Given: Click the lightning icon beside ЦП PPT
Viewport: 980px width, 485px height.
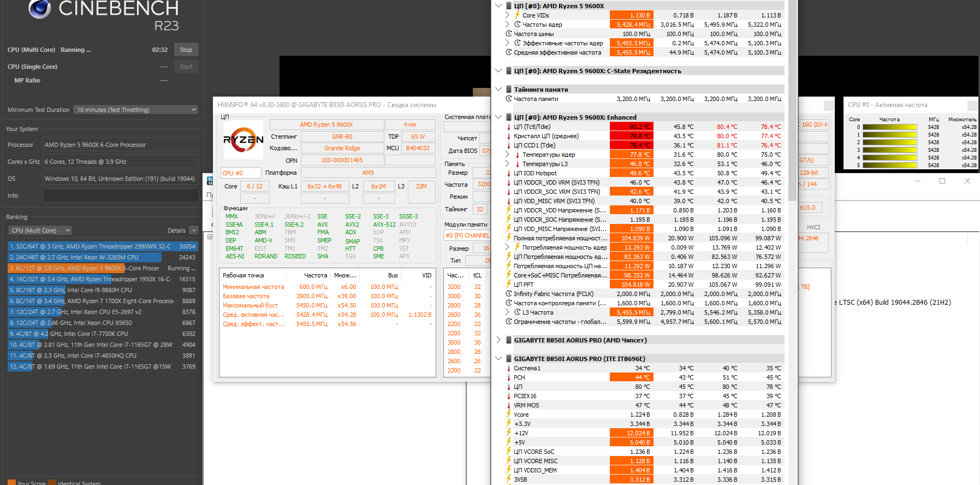Looking at the screenshot, I should (x=509, y=285).
